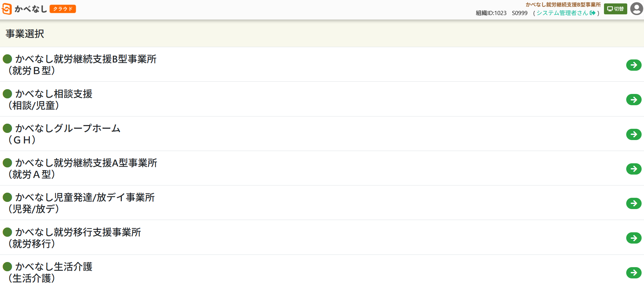The height and width of the screenshot is (289, 644).
Task: Click arrow icon for かべなし就労継続支援A型事業所
Action: (x=633, y=169)
